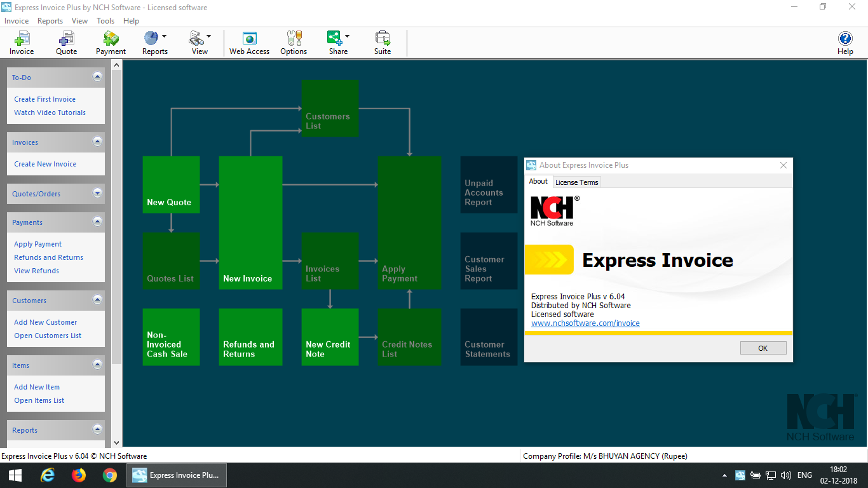Click the New Invoice flowchart tile
The image size is (868, 488).
pos(250,222)
